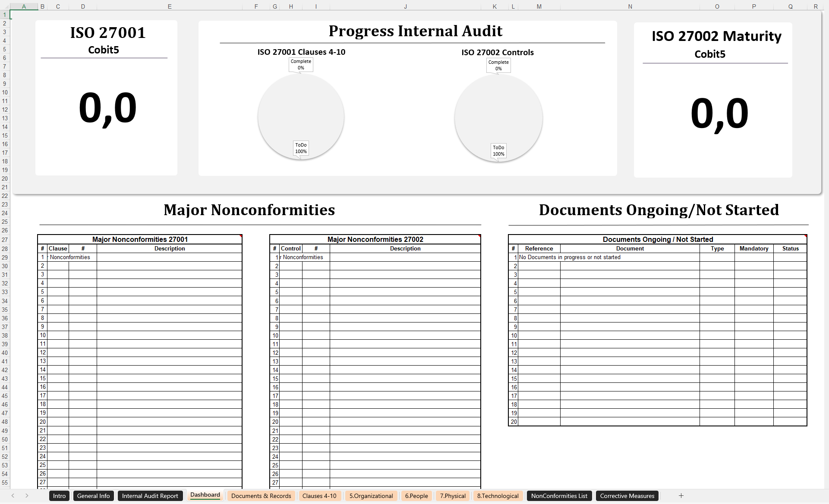This screenshot has width=829, height=504.
Task: Select the column E header
Action: tap(170, 6)
